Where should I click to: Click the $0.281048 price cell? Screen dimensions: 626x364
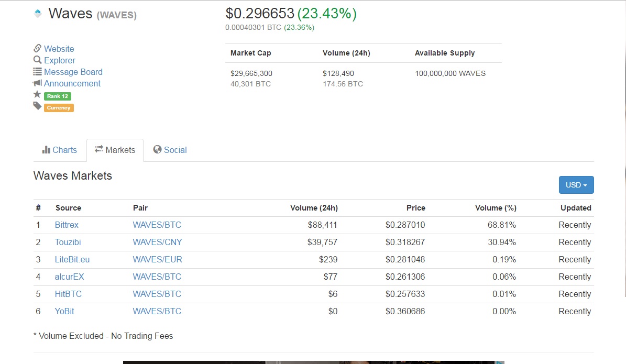pyautogui.click(x=405, y=259)
